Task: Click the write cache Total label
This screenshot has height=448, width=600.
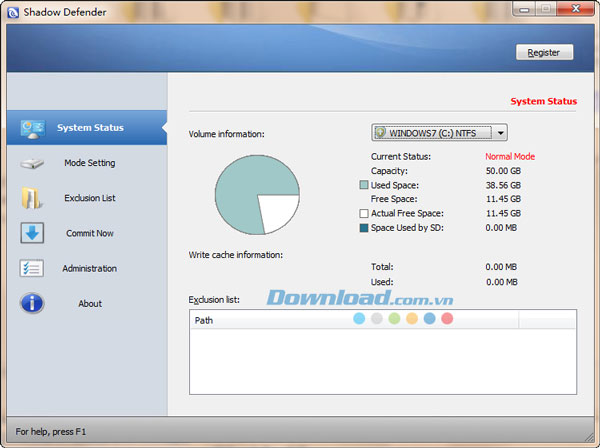Action: pyautogui.click(x=382, y=267)
